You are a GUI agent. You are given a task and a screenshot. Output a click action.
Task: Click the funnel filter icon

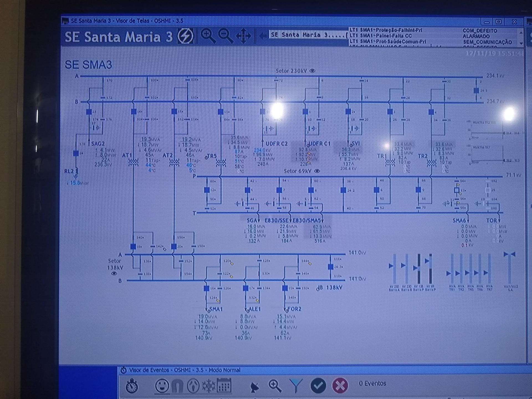(296, 385)
